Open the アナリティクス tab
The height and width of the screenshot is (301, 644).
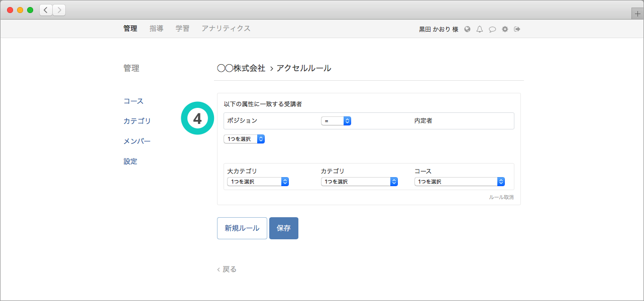pyautogui.click(x=226, y=29)
